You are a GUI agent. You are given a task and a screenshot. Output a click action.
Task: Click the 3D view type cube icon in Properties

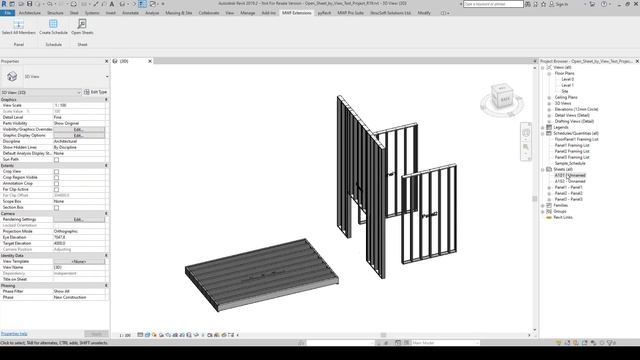12,76
